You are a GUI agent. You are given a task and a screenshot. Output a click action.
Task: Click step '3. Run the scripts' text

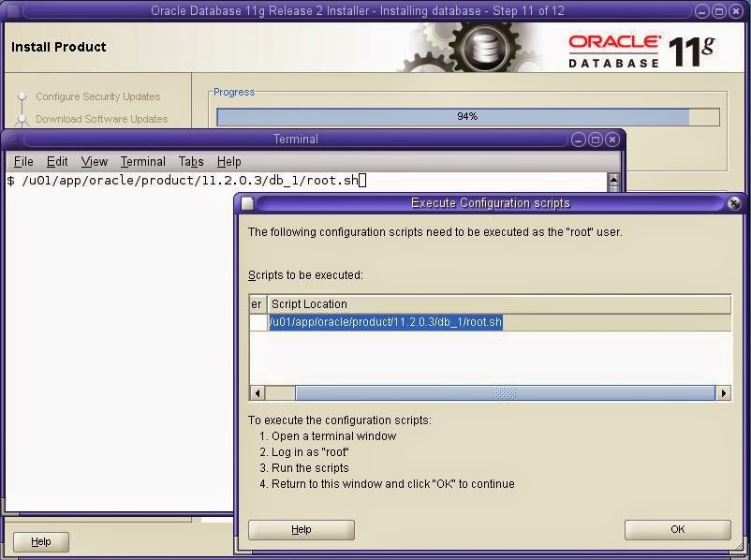[304, 468]
